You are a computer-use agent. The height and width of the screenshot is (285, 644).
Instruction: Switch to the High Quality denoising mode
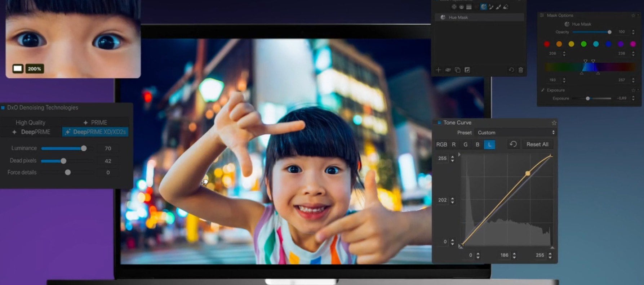click(31, 123)
